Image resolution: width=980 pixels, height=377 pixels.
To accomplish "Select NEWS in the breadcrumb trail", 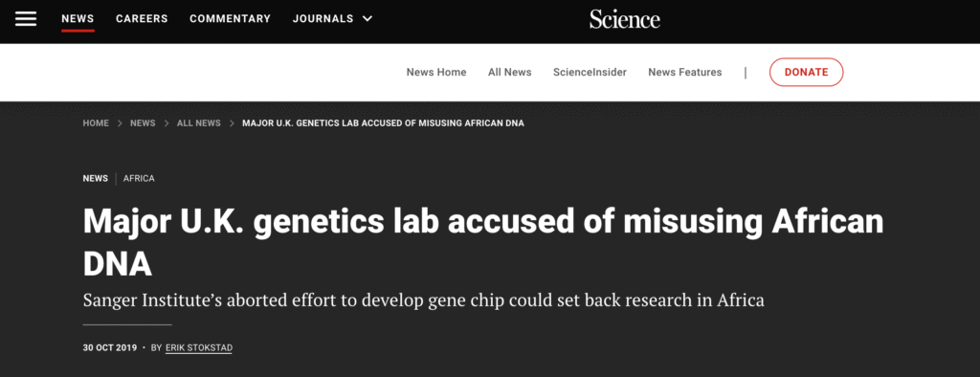I will tap(143, 123).
